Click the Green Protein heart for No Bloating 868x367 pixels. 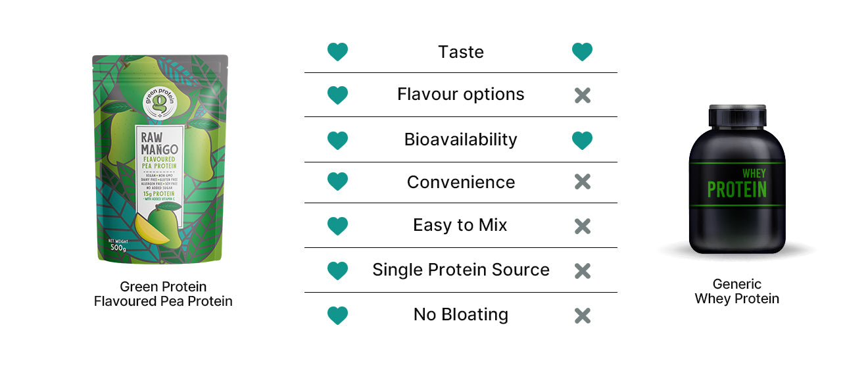point(337,315)
